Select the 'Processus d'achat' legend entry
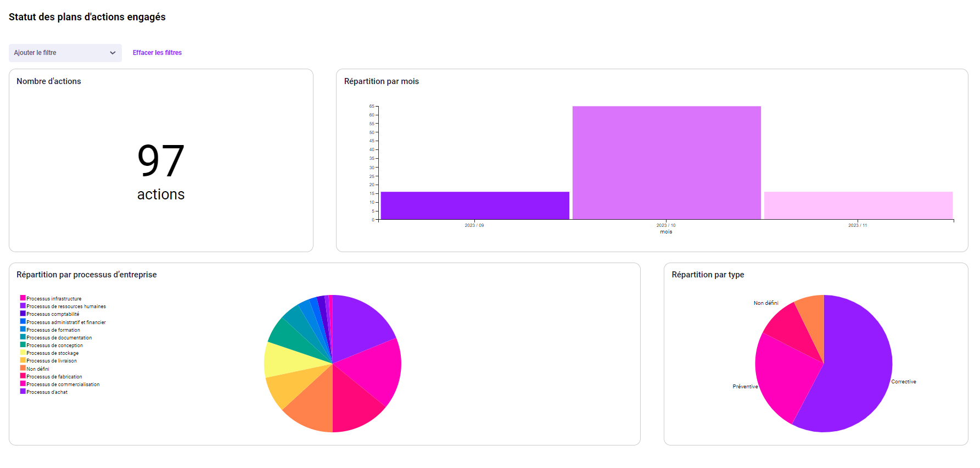Viewport: 980px width, 468px height. pos(47,392)
